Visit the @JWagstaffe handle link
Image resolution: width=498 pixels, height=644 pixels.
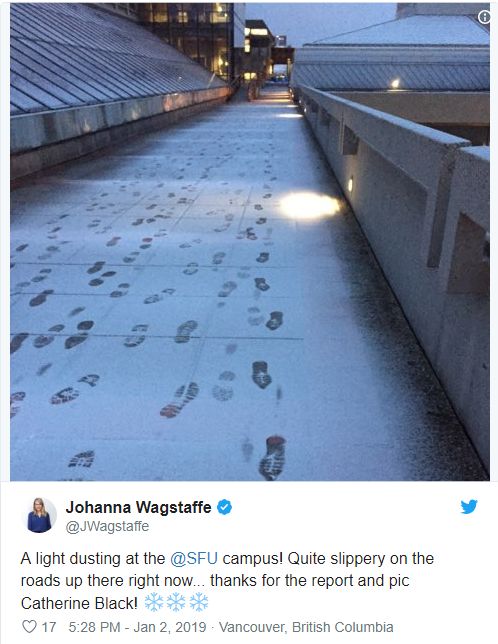[107, 527]
